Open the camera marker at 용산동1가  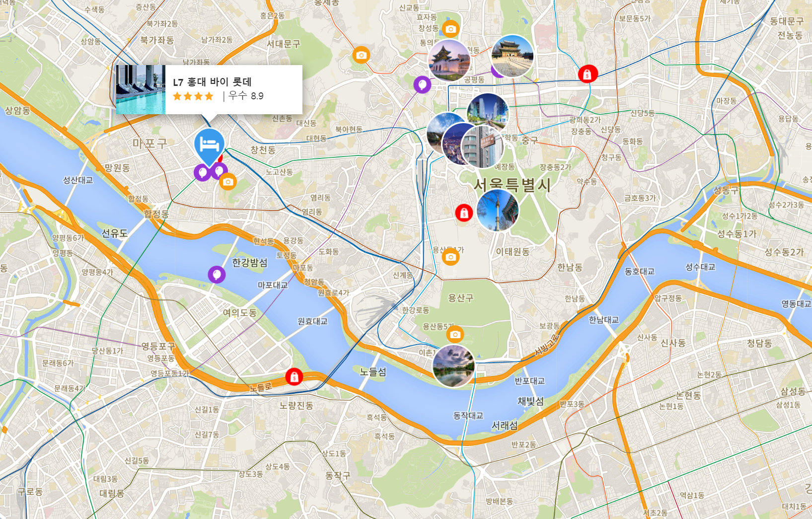click(x=450, y=257)
